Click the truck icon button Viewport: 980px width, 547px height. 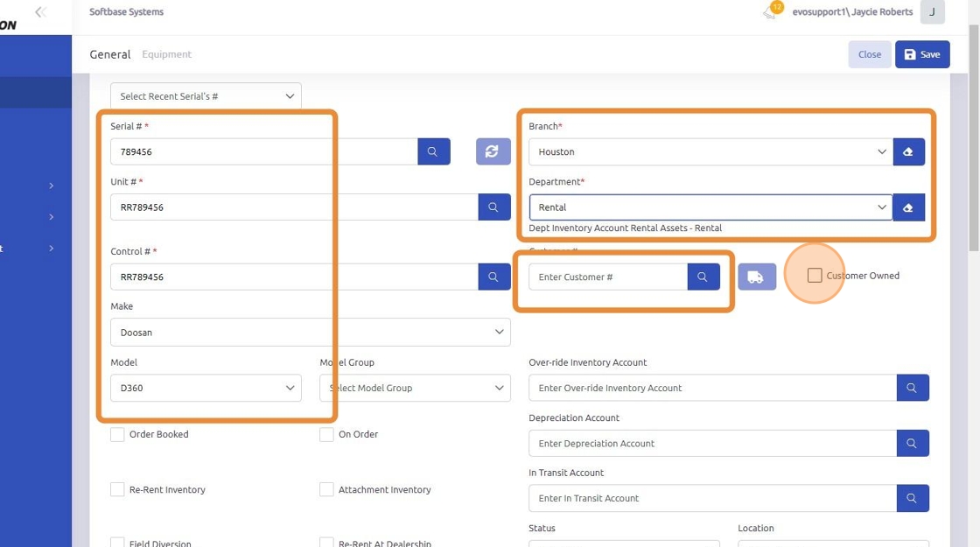tap(756, 277)
